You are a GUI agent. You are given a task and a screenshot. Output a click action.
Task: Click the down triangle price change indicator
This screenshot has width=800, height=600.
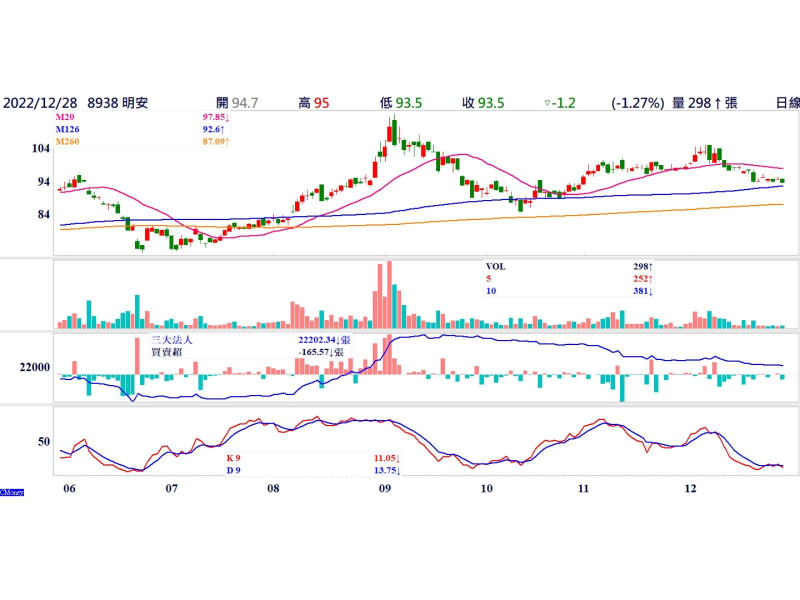(x=546, y=103)
